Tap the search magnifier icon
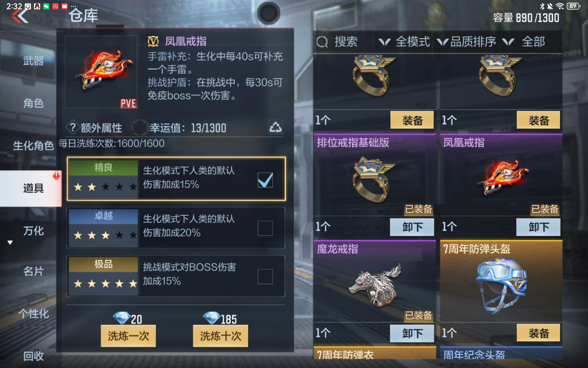588x368 pixels. (322, 42)
